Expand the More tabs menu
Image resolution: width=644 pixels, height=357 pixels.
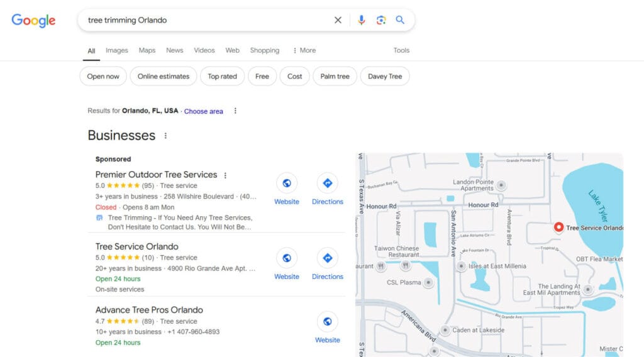[x=304, y=50]
